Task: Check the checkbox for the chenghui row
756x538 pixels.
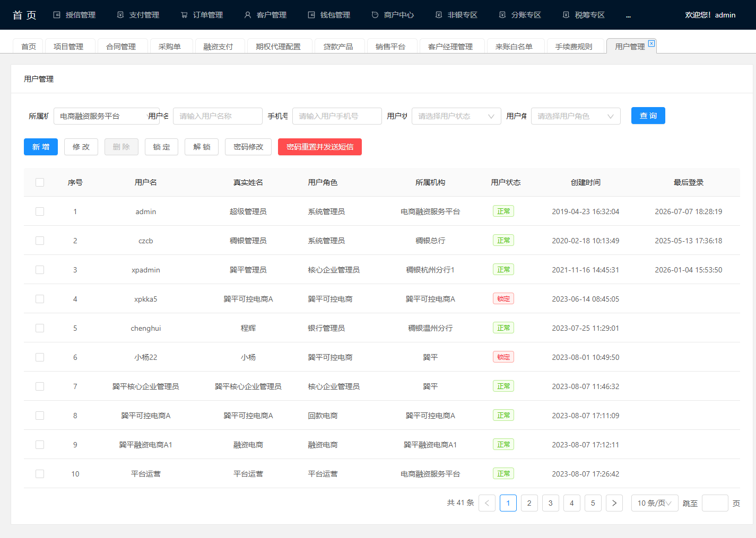Action: tap(40, 328)
